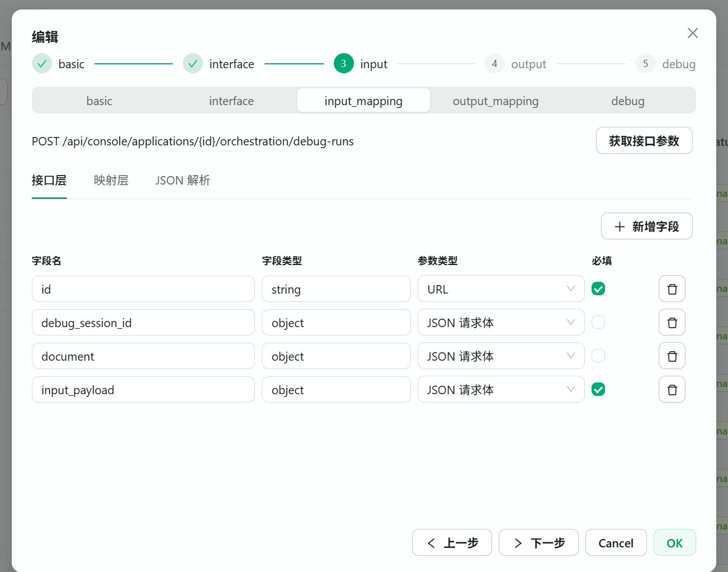Click the 编辑 dialog title

pyautogui.click(x=45, y=37)
